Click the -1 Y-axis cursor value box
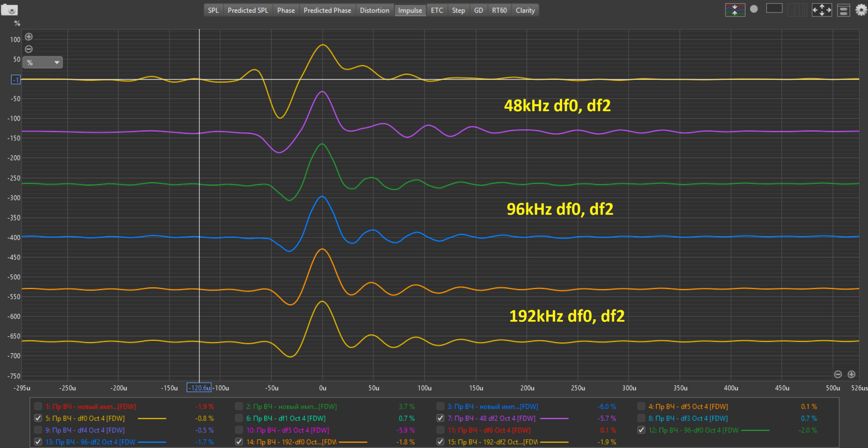This screenshot has height=448, width=868. pos(16,80)
